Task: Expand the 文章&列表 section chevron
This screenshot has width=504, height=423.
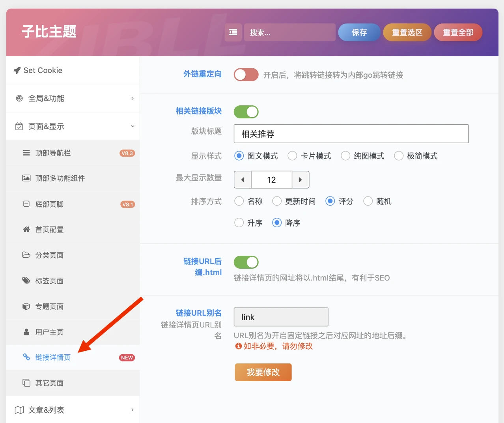Action: (x=133, y=410)
